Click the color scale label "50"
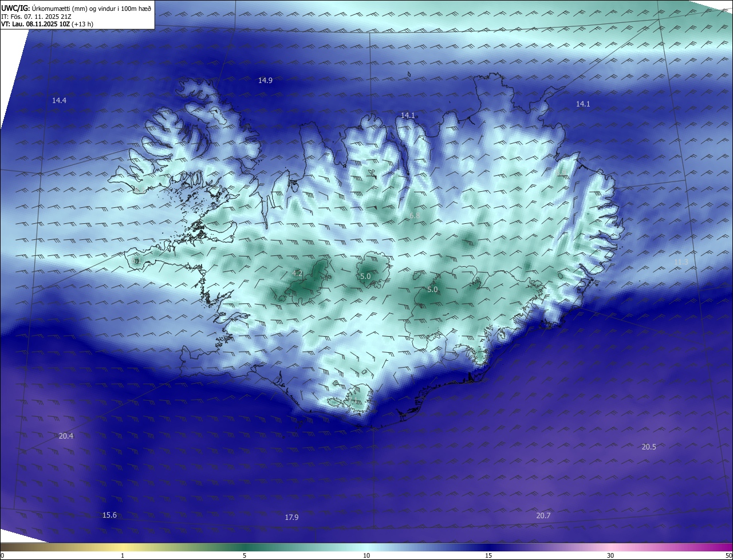 728,555
